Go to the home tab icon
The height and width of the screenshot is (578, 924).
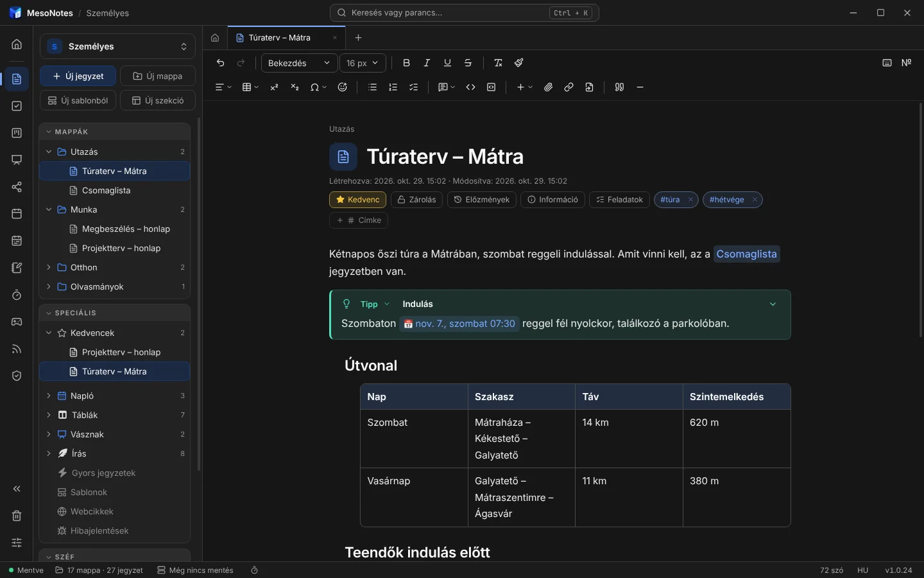tap(215, 38)
